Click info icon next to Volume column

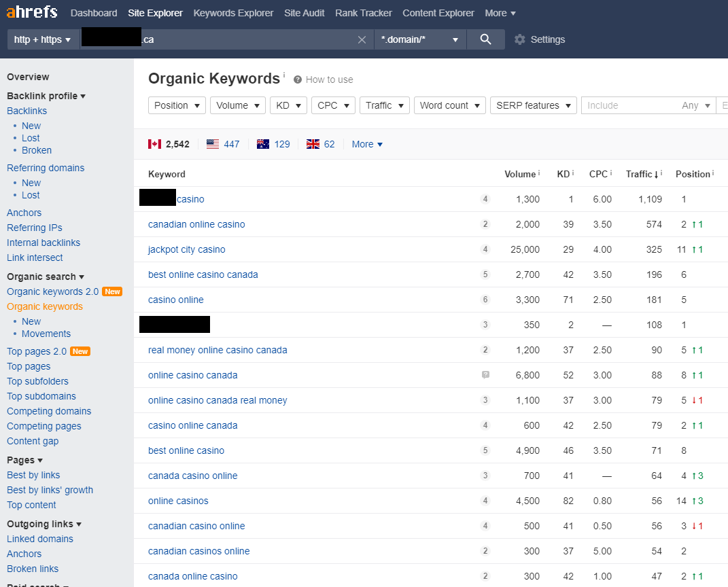coord(538,173)
